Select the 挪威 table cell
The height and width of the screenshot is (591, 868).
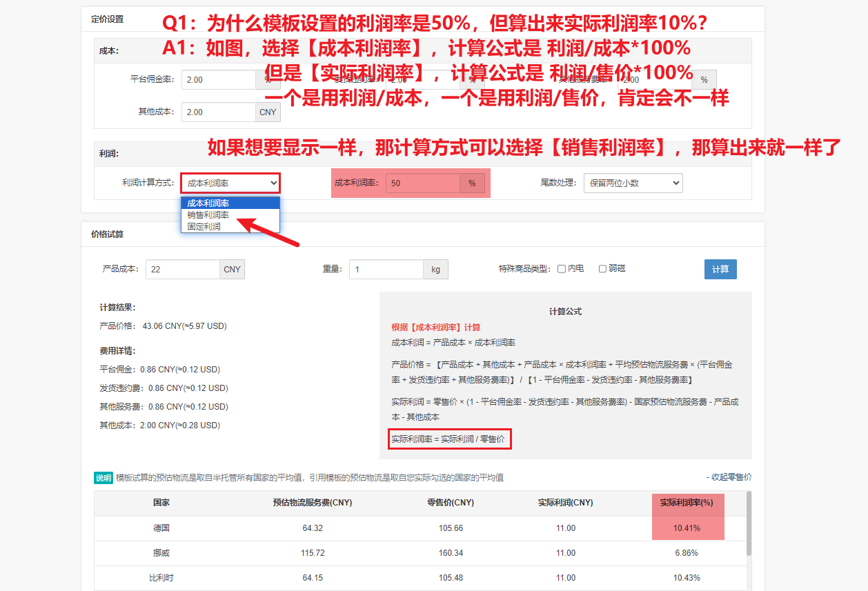161,553
